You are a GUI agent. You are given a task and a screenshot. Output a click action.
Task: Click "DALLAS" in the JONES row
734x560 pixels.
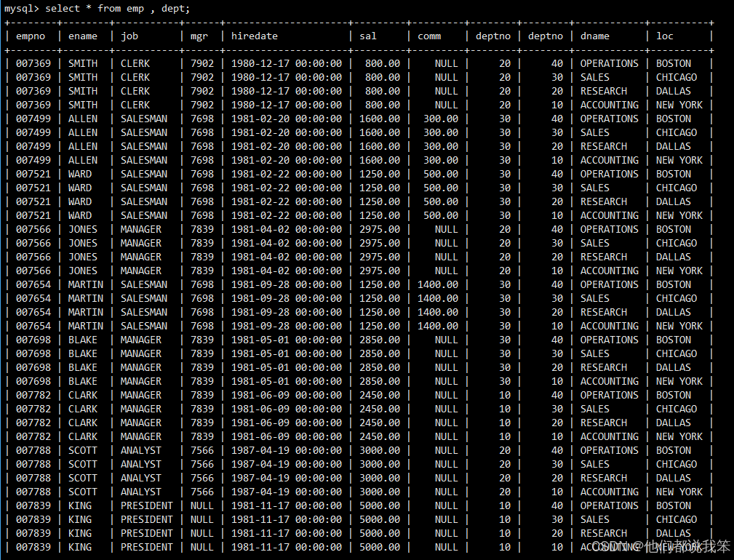[674, 257]
